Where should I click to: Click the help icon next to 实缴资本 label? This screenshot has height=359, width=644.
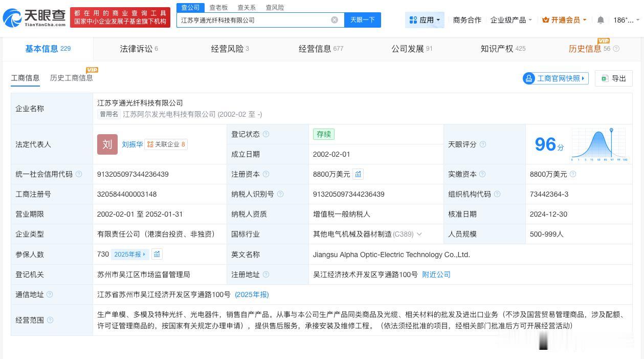click(483, 174)
